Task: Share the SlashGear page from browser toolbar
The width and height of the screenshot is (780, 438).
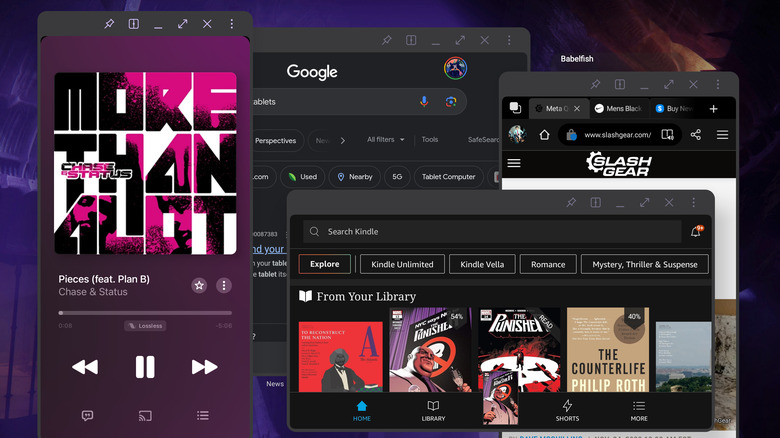Action: 696,134
